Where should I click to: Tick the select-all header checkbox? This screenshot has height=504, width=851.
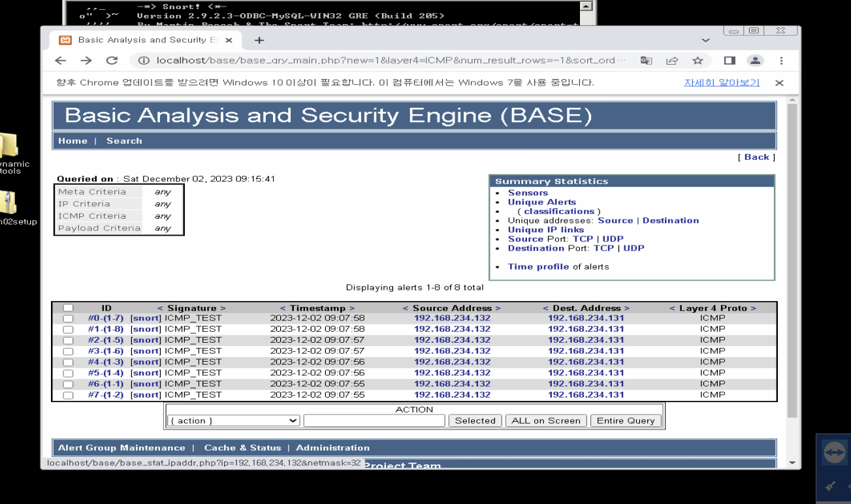pos(68,308)
